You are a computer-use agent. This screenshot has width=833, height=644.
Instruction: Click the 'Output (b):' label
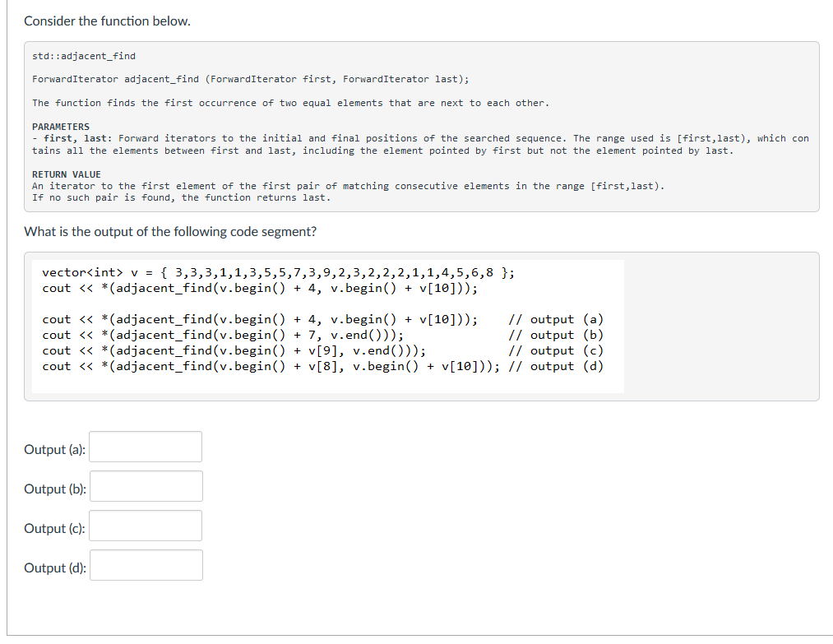click(55, 489)
